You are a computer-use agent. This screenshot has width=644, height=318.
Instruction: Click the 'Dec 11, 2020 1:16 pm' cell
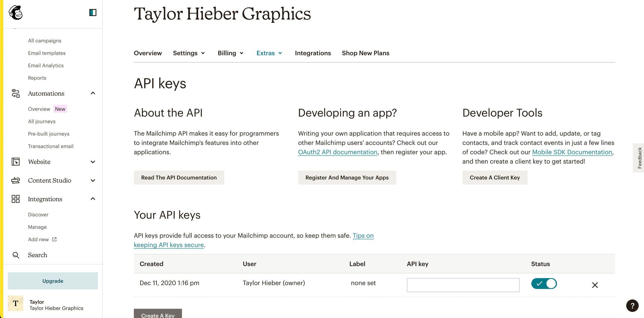coord(169,283)
